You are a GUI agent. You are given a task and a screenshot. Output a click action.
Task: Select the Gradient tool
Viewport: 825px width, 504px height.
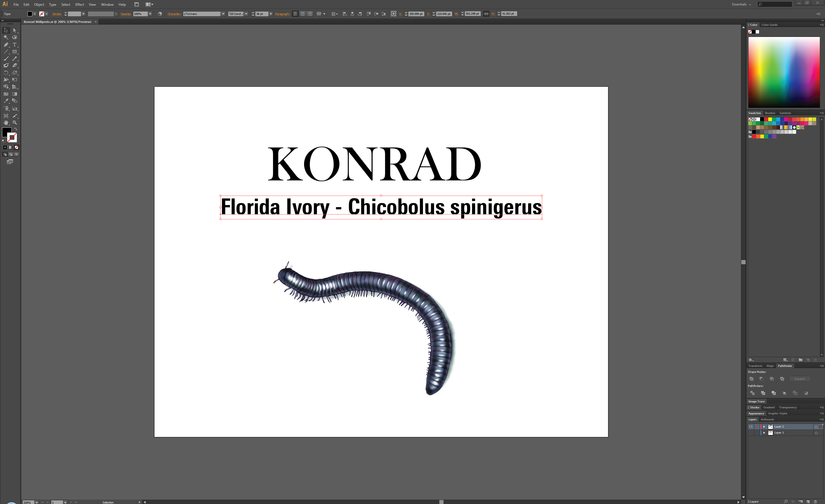pyautogui.click(x=15, y=94)
